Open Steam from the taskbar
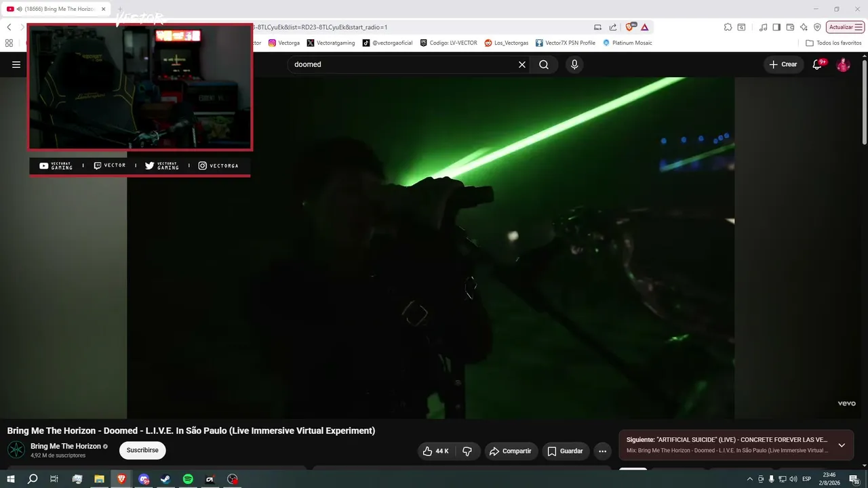Image resolution: width=868 pixels, height=488 pixels. click(x=165, y=479)
